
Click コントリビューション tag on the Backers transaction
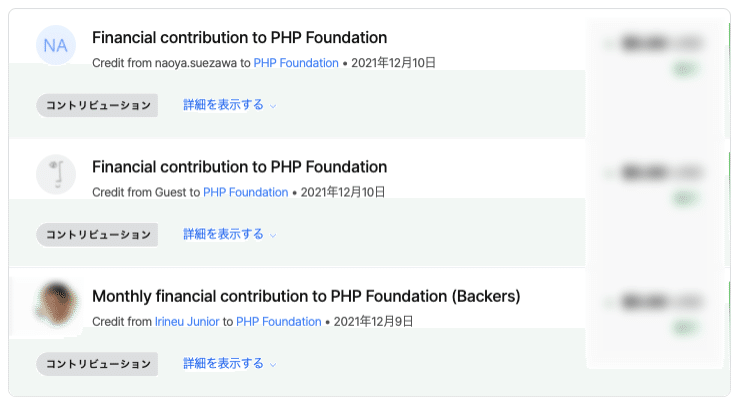pyautogui.click(x=97, y=364)
